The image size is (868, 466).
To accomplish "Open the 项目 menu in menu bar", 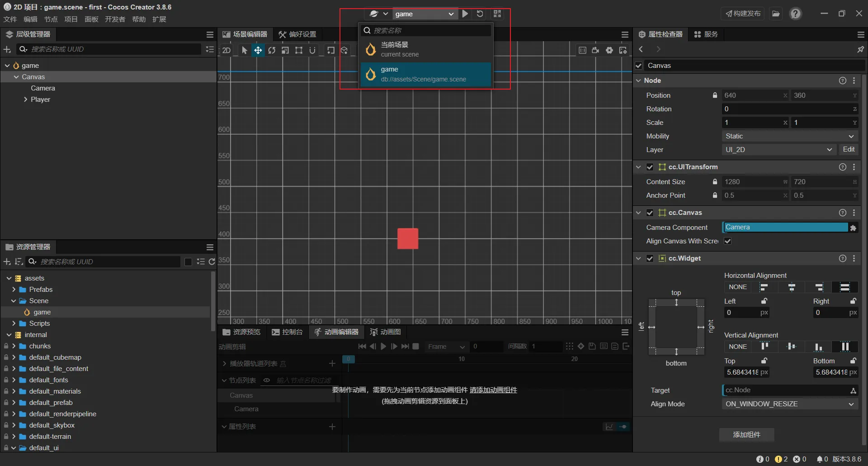I will click(71, 19).
